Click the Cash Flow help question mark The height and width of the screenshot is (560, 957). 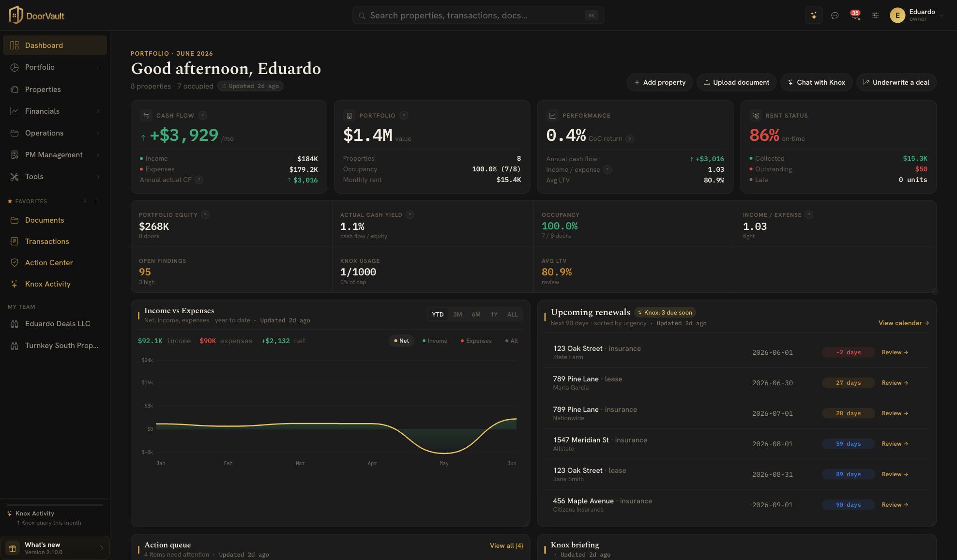pyautogui.click(x=203, y=116)
